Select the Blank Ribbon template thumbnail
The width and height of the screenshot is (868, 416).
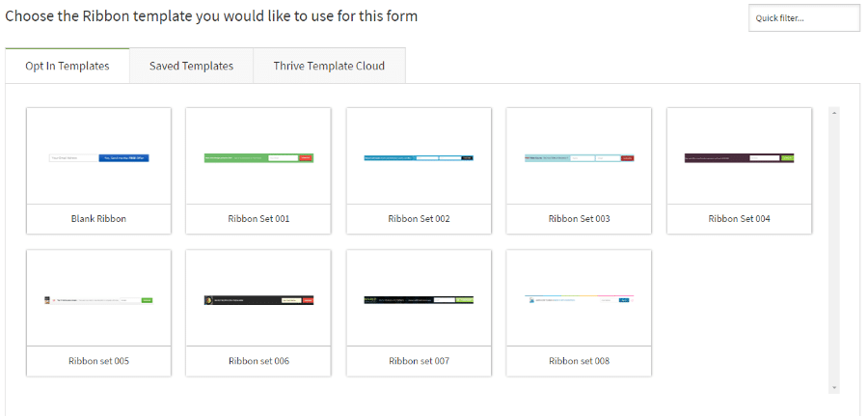pyautogui.click(x=98, y=156)
